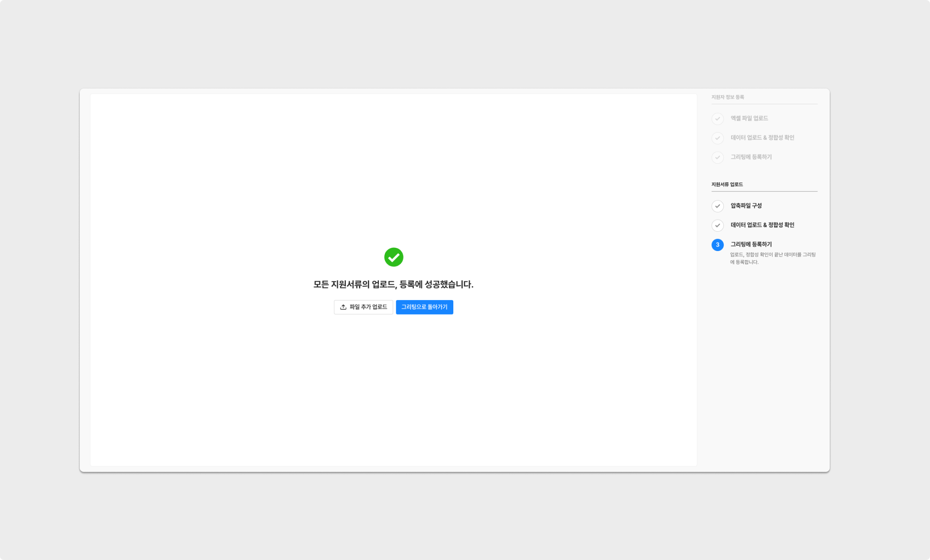Screen dimensions: 930x560
Task: Click the checkmark beside 엑셀 파일 업로드
Action: click(717, 119)
